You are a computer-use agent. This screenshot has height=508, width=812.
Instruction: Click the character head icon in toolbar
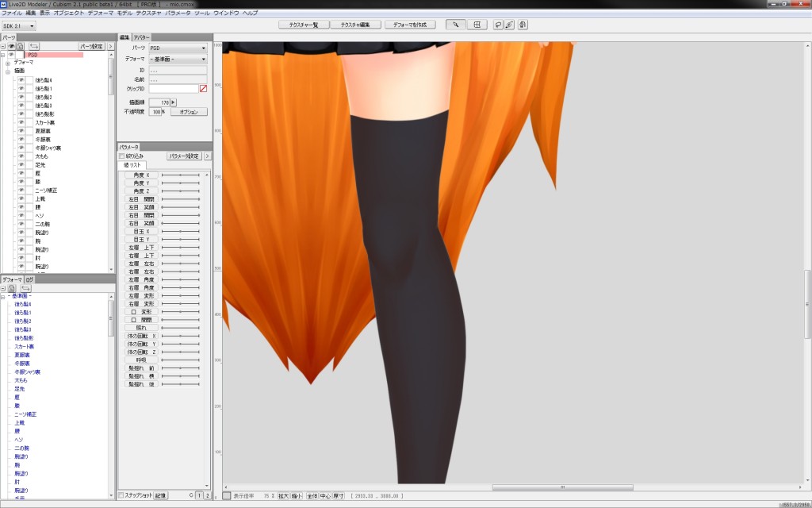[523, 25]
